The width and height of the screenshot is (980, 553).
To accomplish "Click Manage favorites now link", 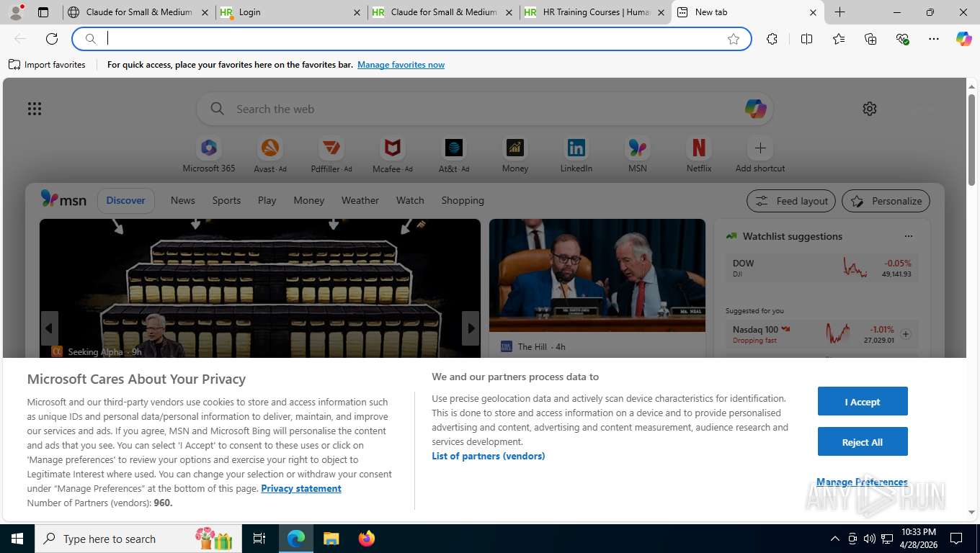I will point(401,65).
